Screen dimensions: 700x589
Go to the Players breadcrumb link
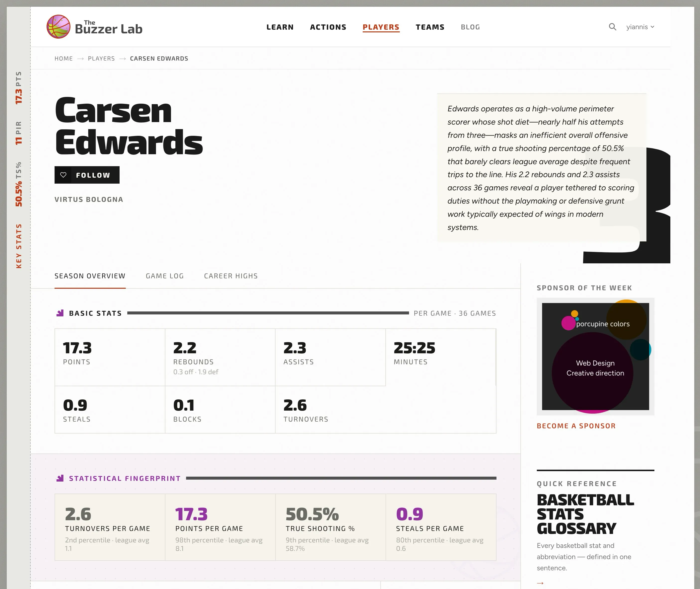(101, 59)
